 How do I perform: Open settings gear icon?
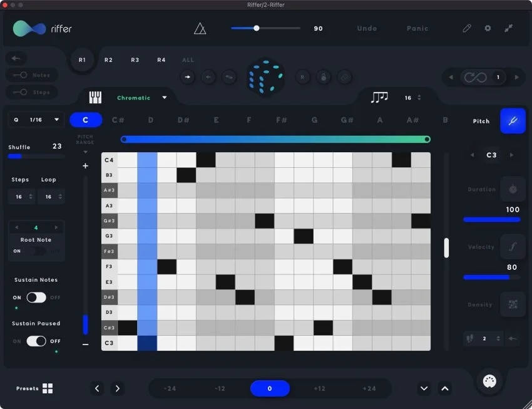(x=488, y=28)
